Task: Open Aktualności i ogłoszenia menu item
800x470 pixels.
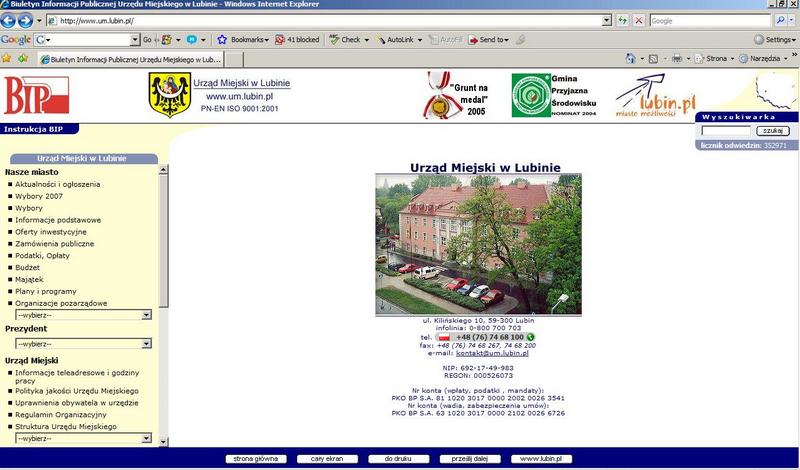Action: point(58,184)
